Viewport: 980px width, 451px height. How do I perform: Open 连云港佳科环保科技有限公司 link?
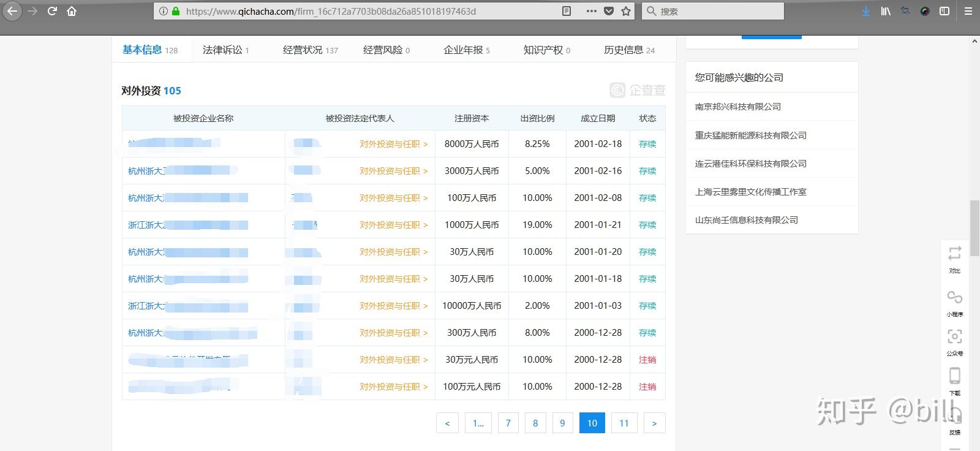tap(750, 164)
